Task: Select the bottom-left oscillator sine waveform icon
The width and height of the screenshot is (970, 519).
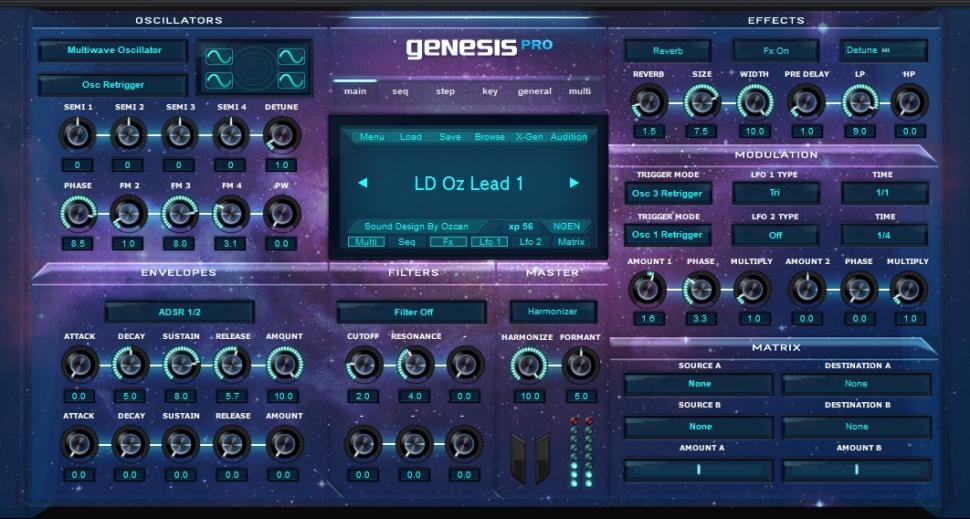Action: point(218,80)
